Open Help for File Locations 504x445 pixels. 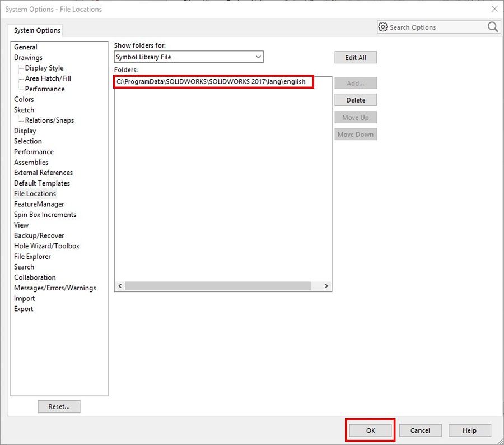point(469,430)
